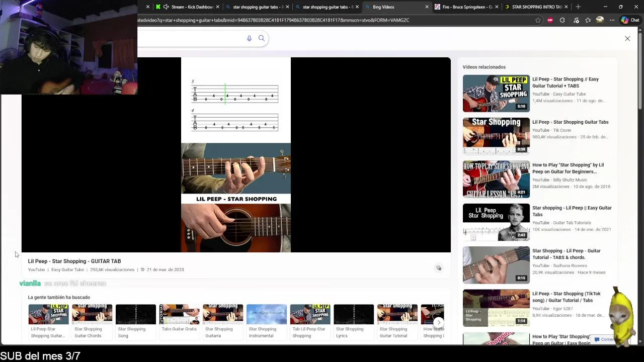Open suggestion Star Shopping Instrumental

click(x=267, y=322)
